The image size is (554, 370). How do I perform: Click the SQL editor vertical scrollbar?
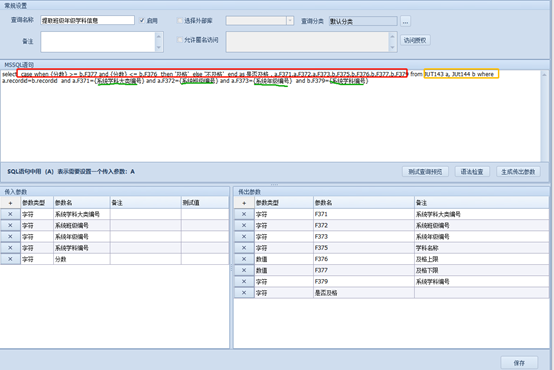(544, 116)
